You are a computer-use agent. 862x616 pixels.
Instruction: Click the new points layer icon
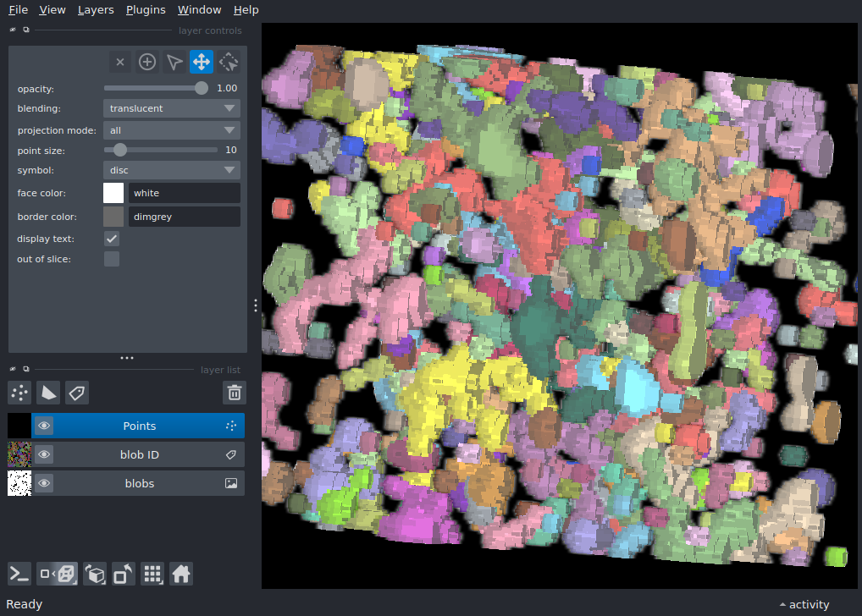point(19,393)
